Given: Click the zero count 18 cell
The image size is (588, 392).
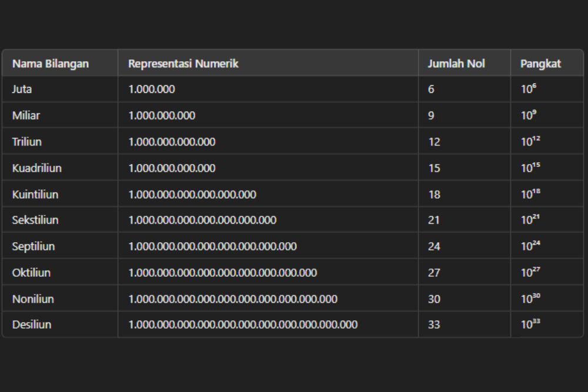Looking at the screenshot, I should click(435, 195).
